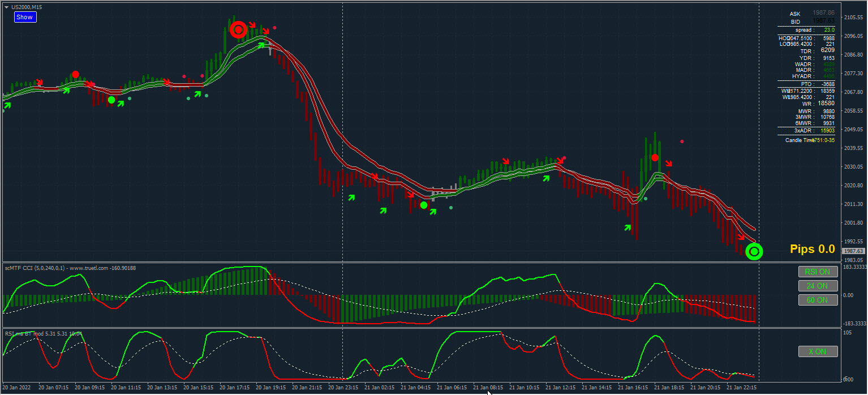Click the green spread value 23.0
The image size is (868, 395).
point(829,30)
